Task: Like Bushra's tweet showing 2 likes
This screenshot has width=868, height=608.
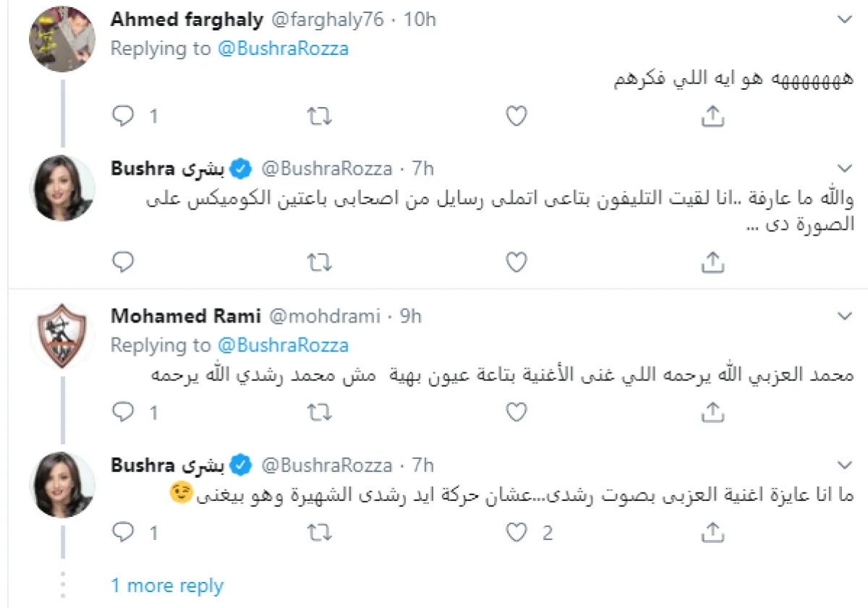Action: 516,534
